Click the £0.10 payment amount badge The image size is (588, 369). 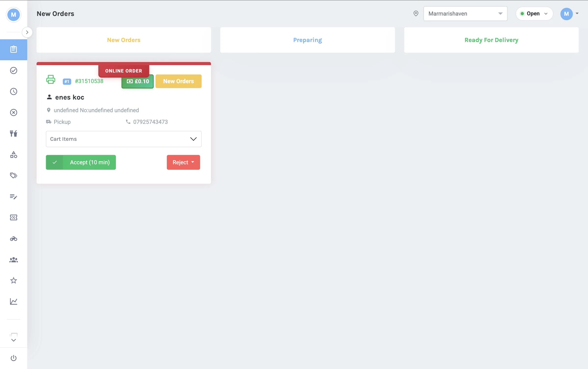pos(138,81)
